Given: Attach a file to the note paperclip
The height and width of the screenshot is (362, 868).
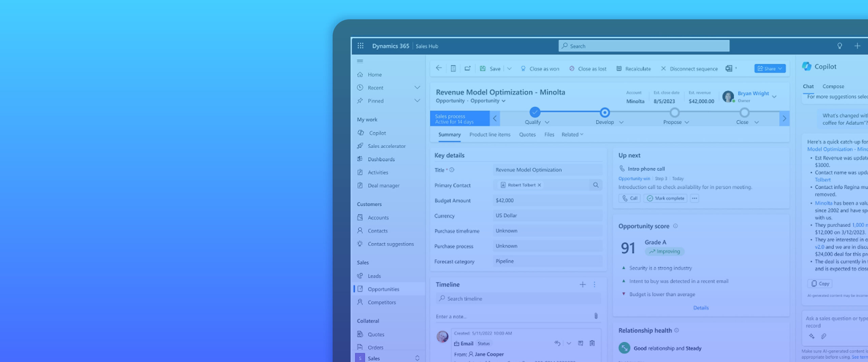Looking at the screenshot, I should (596, 316).
